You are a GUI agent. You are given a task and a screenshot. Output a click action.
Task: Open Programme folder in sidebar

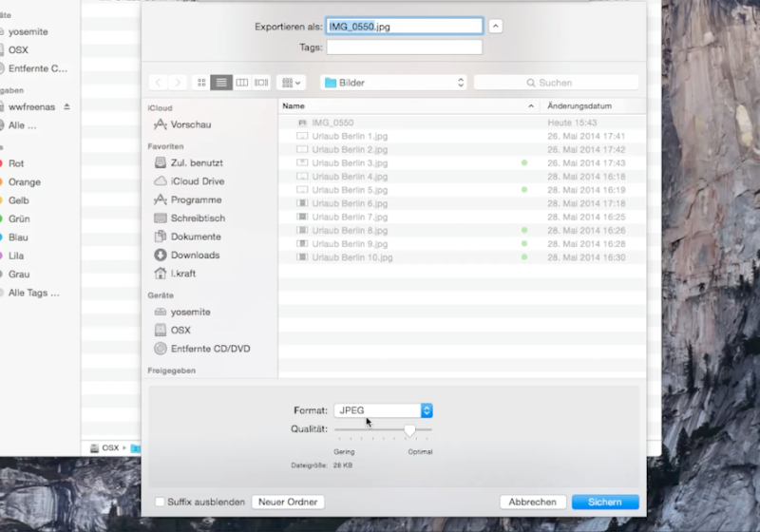coord(196,199)
